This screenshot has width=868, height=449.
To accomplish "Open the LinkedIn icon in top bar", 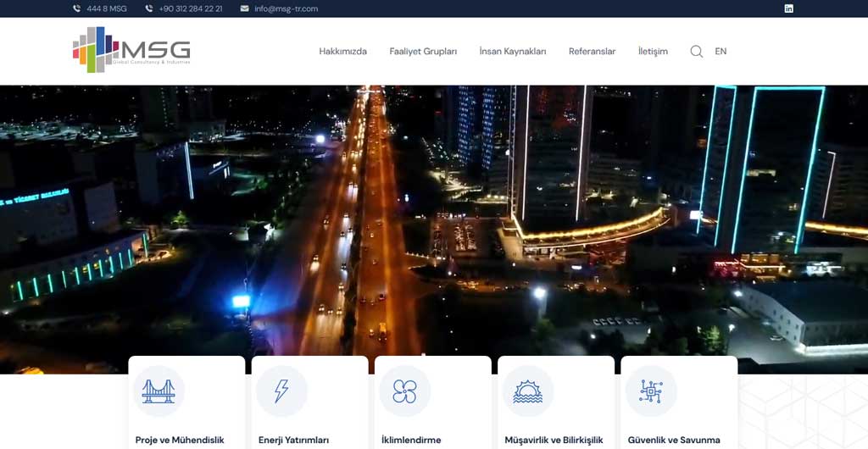I will 789,8.
